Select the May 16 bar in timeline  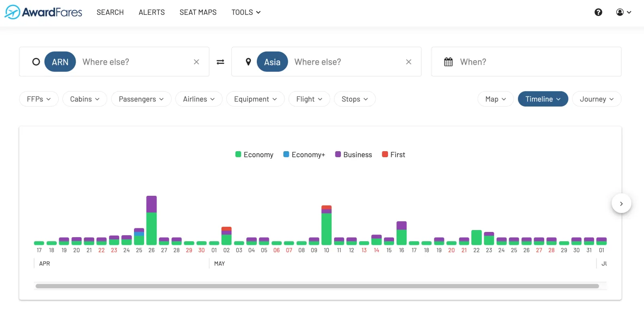pyautogui.click(x=401, y=233)
